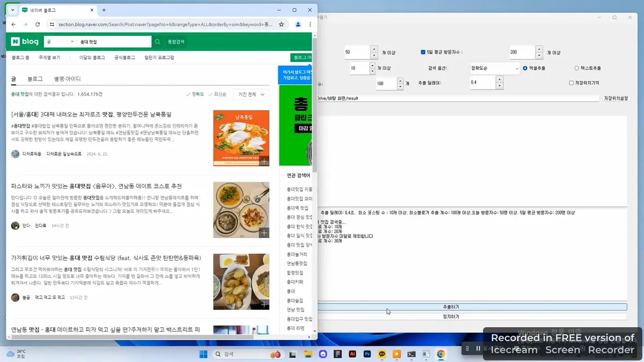Pause the Icecream screen recording
The image size is (644, 362).
478,348
